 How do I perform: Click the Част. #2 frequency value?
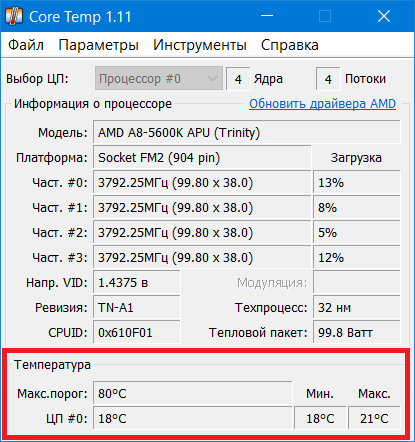point(202,232)
